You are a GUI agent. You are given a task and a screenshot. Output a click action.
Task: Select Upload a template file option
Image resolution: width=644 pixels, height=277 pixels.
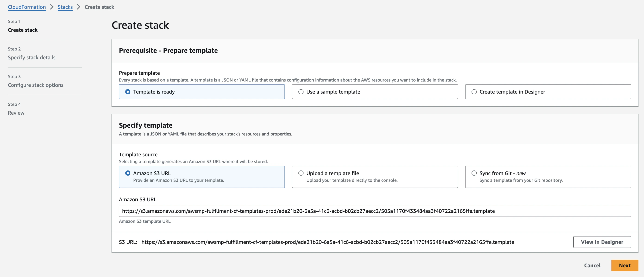[301, 173]
